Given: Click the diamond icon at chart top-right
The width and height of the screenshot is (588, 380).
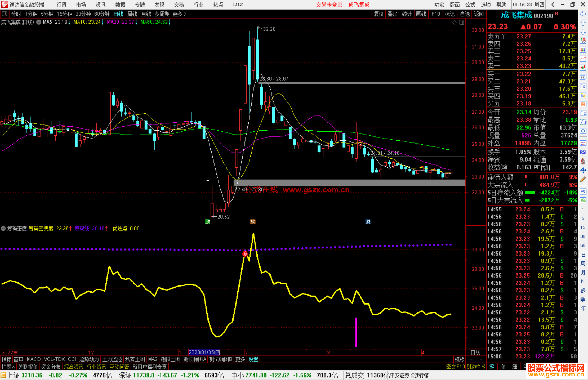Looking at the screenshot, I should (x=454, y=22).
